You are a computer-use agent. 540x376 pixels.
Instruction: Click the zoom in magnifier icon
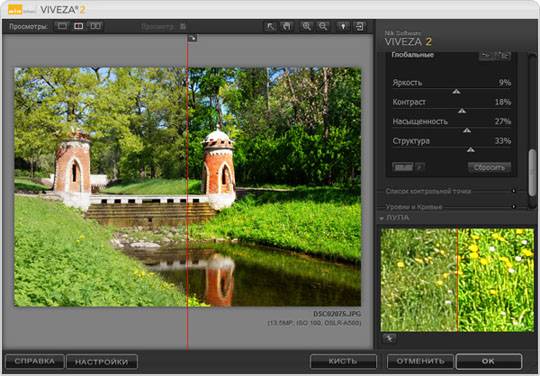pos(306,27)
